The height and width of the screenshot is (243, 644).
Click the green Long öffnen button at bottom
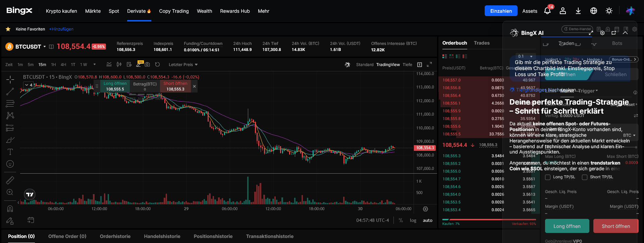pos(567,226)
